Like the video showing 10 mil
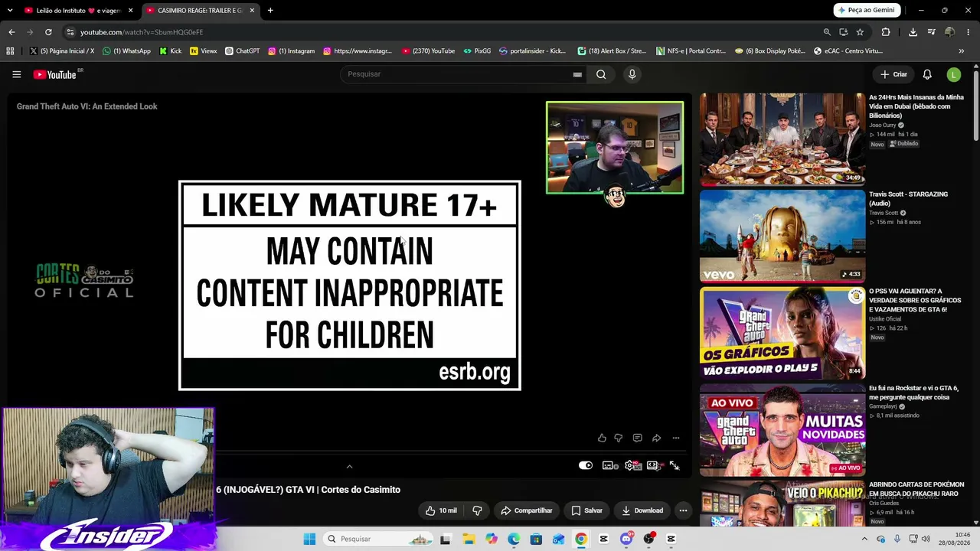Viewport: 980px width, 551px height. click(441, 510)
